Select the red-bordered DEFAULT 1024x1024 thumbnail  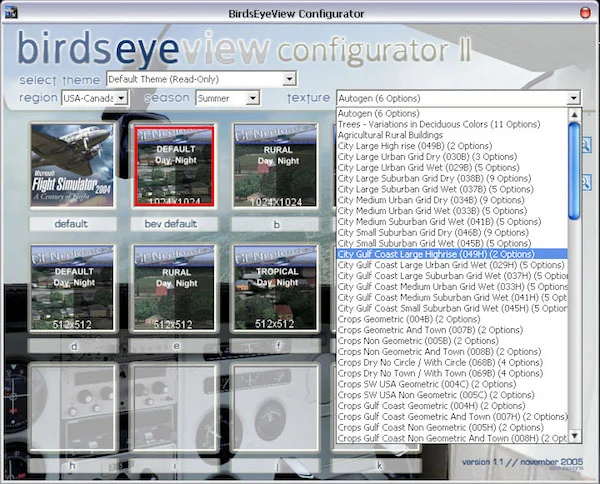click(x=174, y=165)
